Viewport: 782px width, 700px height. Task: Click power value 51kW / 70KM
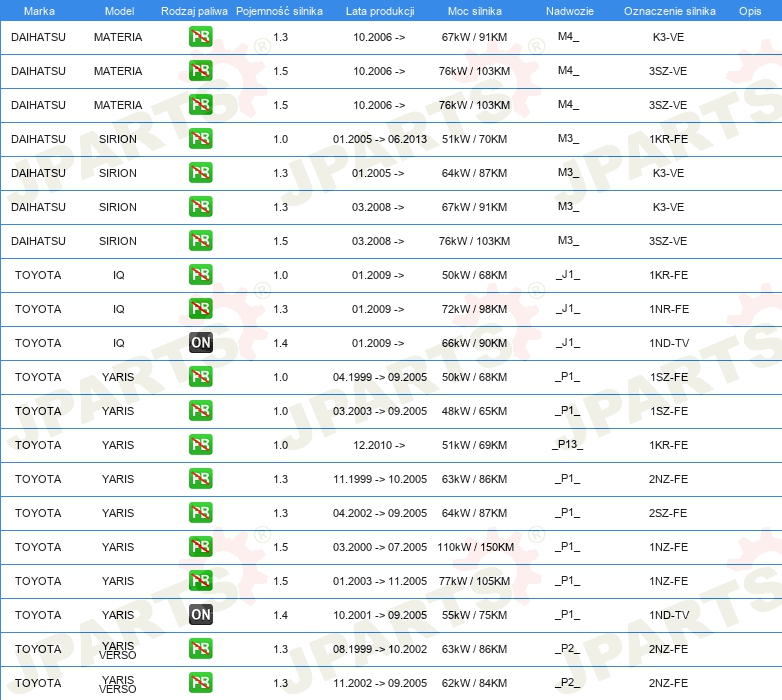474,139
